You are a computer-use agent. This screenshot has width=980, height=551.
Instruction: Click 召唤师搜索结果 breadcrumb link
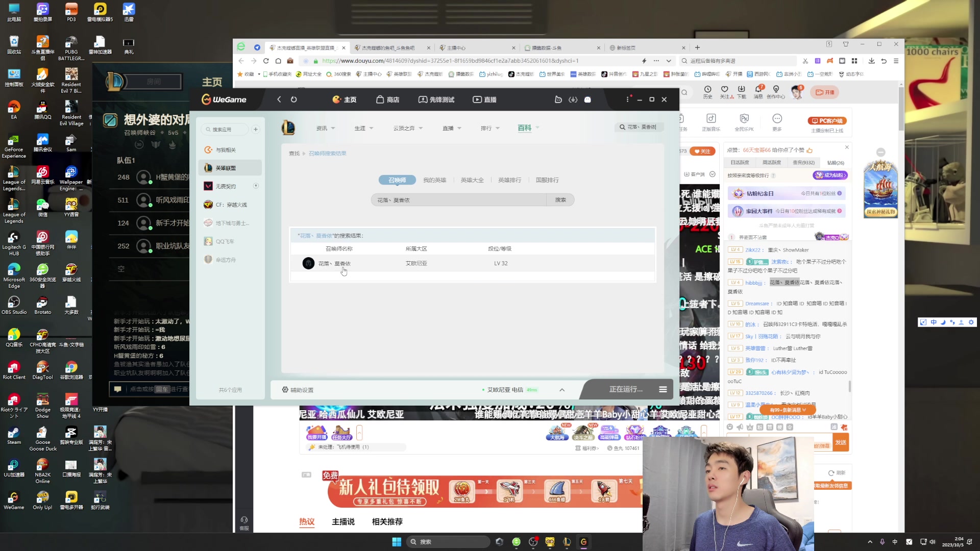click(x=327, y=154)
